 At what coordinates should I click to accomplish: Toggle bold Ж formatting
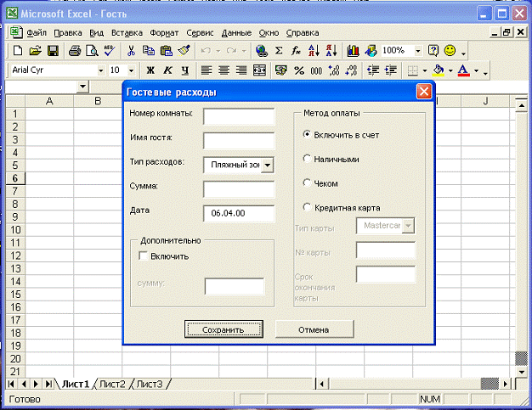[x=150, y=70]
